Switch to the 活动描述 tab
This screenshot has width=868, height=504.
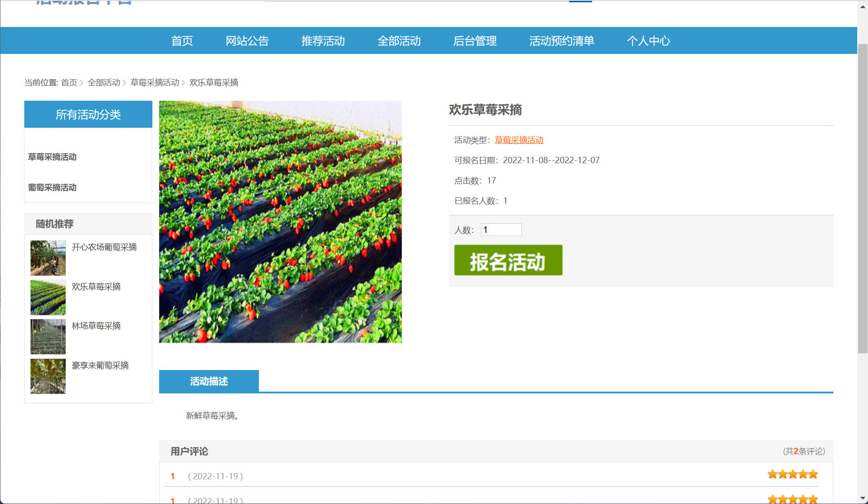click(x=209, y=381)
